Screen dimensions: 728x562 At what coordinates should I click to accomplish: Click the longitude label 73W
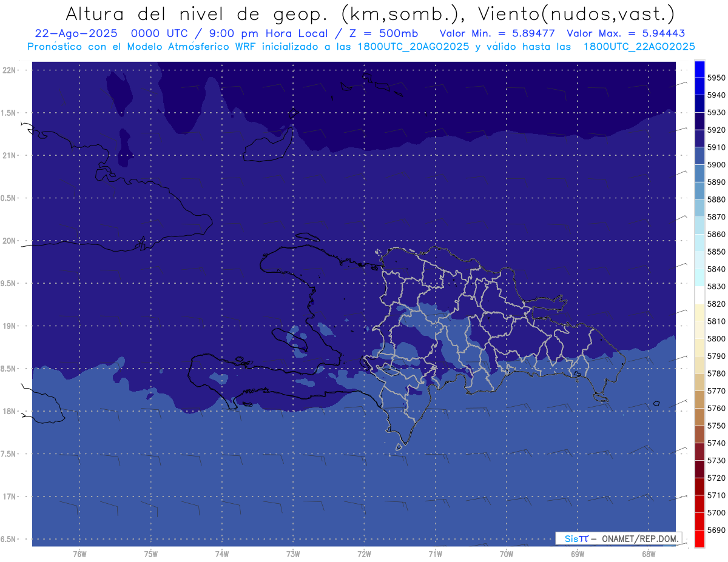[292, 554]
